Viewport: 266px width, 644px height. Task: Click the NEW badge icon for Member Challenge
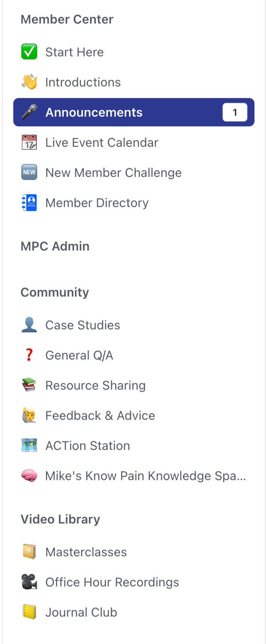coord(29,172)
